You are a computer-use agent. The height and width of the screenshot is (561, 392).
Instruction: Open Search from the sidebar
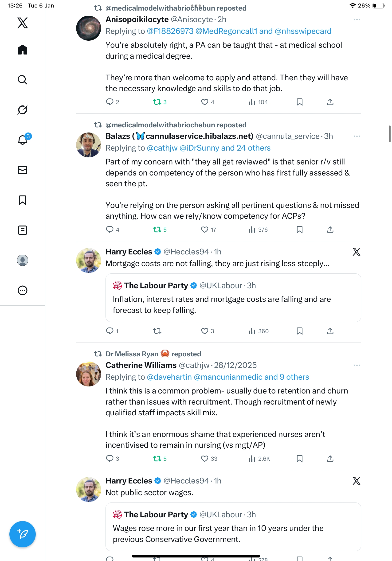pyautogui.click(x=23, y=80)
